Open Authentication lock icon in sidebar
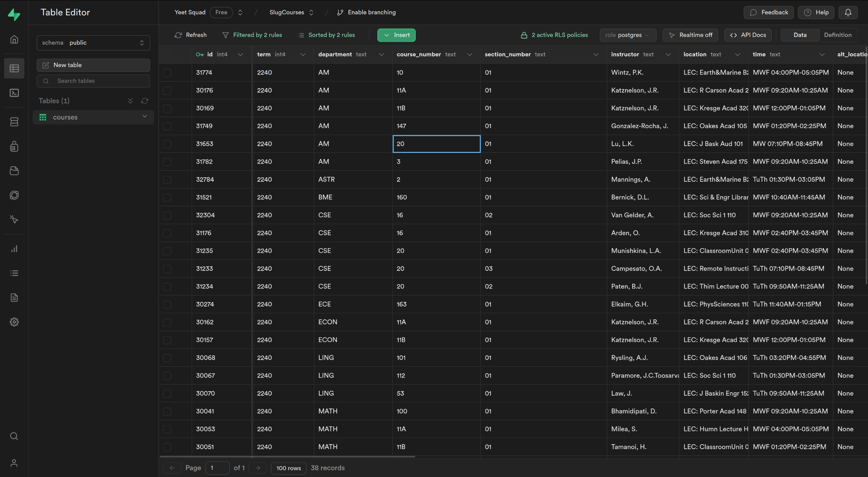 coord(14,146)
